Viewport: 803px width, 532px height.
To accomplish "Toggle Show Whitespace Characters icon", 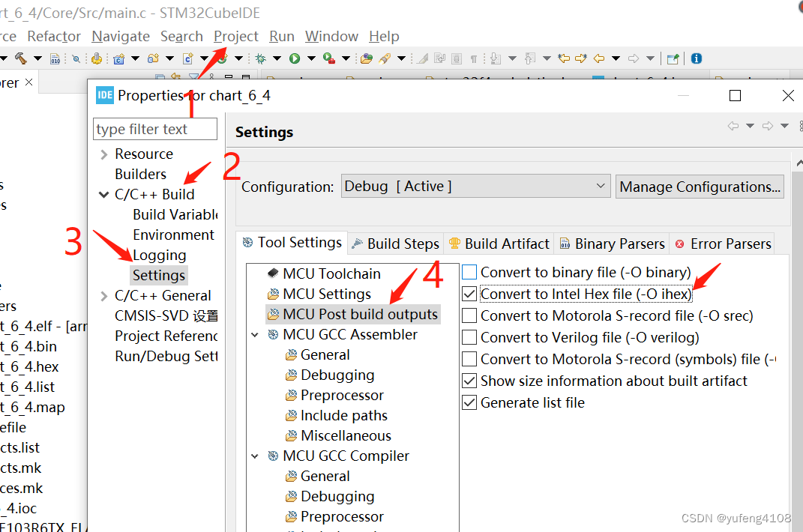I will coord(473,58).
